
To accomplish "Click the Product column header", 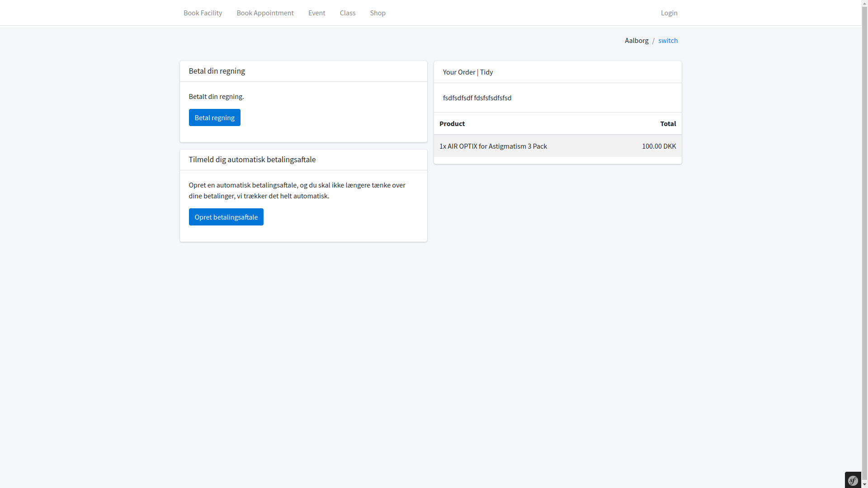I will [x=452, y=123].
